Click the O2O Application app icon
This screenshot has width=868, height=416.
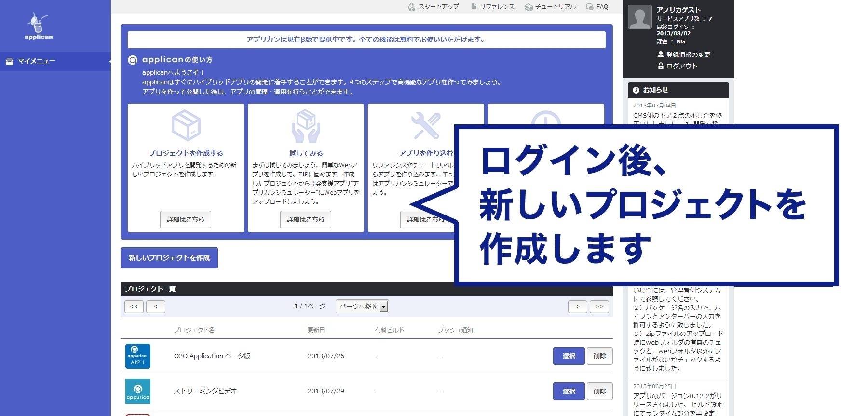coord(138,356)
